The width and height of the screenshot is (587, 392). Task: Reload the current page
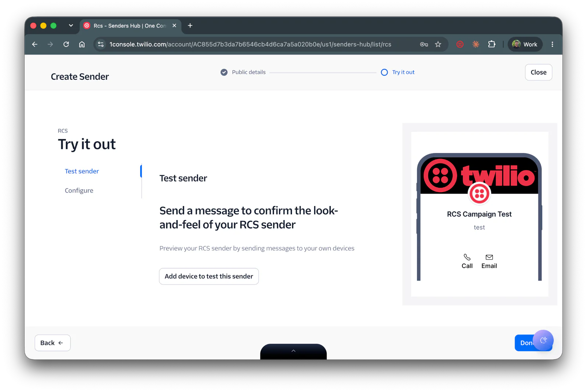(66, 44)
